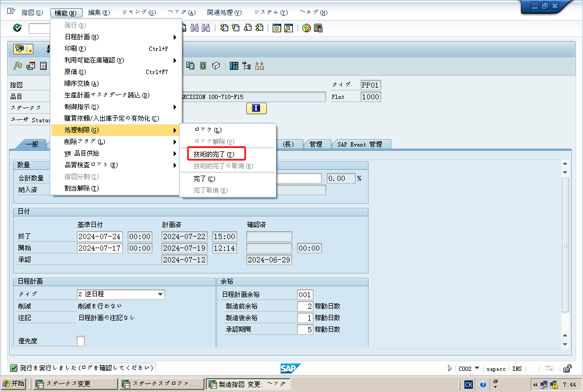583x392 pixels.
Task: Click the Customize Local Layout icon
Action: [318, 29]
